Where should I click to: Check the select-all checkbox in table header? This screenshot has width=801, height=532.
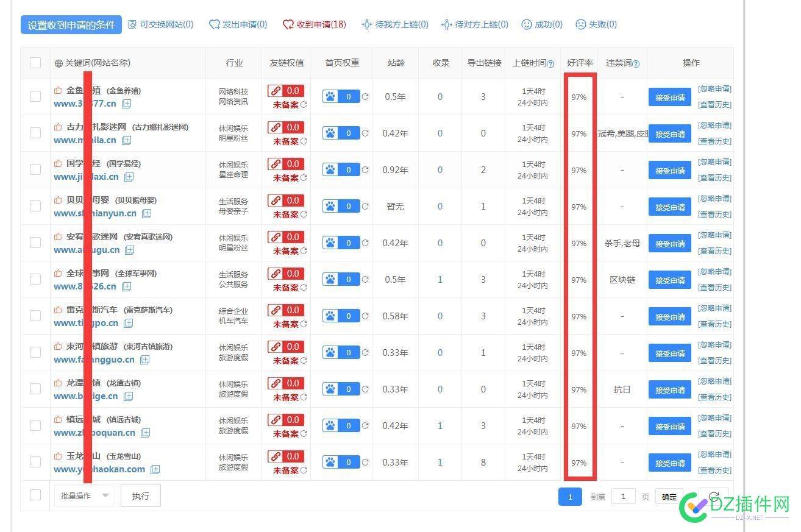[x=35, y=62]
